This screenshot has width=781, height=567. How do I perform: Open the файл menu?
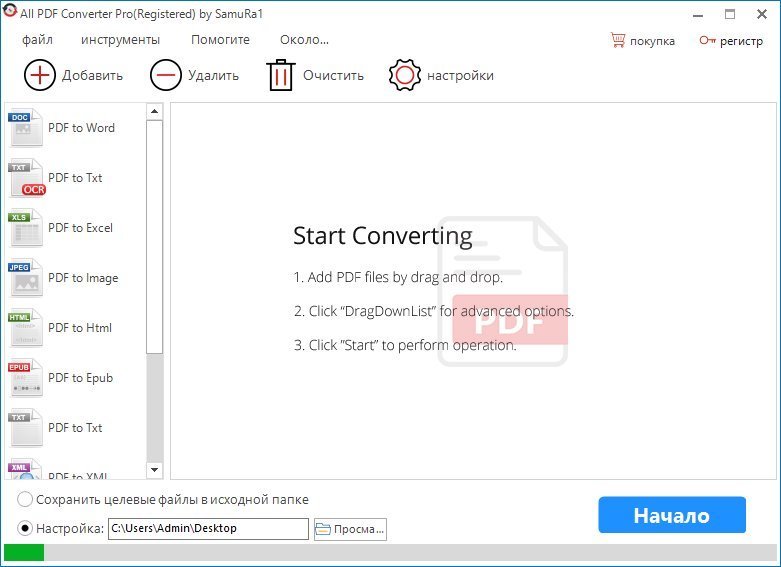coord(37,40)
